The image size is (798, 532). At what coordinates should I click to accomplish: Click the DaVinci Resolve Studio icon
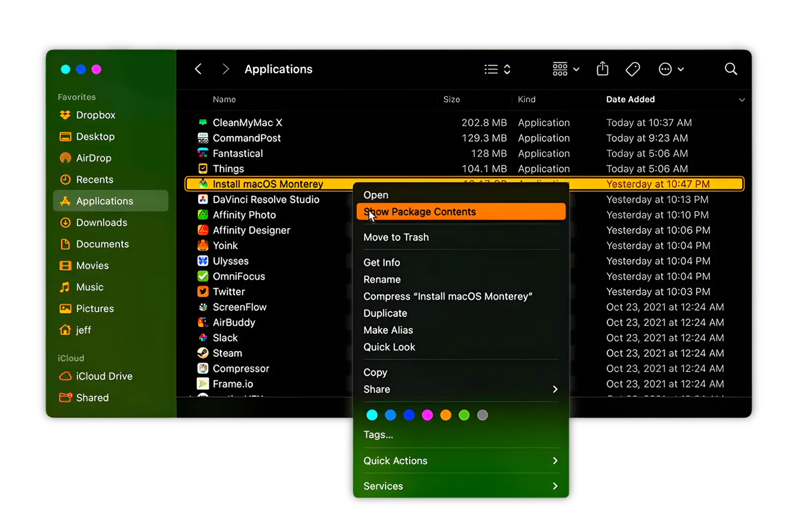pyautogui.click(x=202, y=199)
